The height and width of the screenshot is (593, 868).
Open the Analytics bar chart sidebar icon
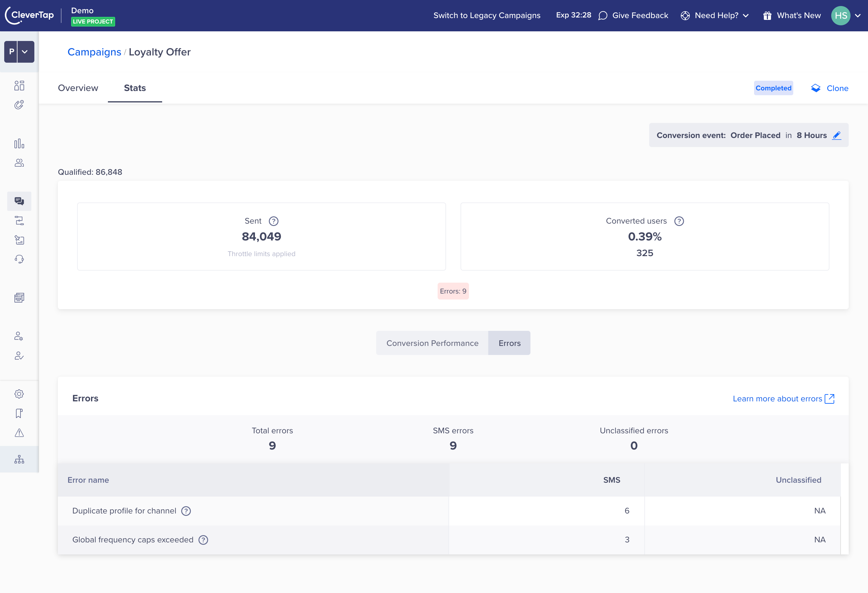[x=19, y=144]
